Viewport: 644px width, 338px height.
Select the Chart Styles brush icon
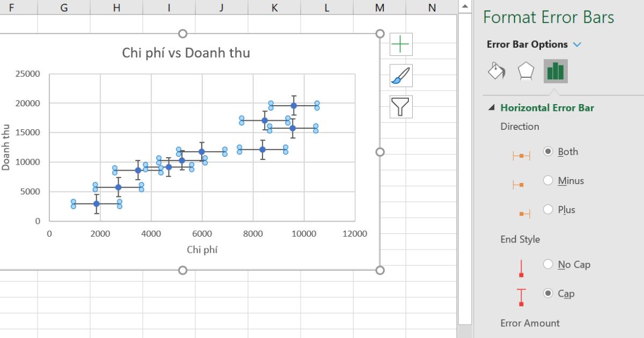tap(400, 76)
